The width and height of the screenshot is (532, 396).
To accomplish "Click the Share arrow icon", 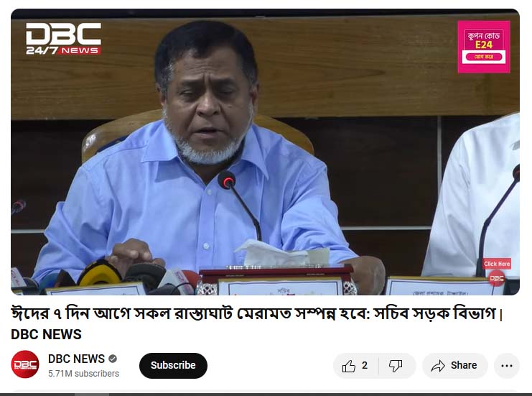I will pos(438,366).
